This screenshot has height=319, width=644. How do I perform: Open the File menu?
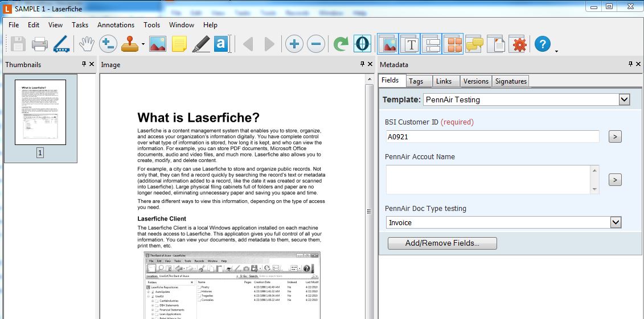coord(14,25)
